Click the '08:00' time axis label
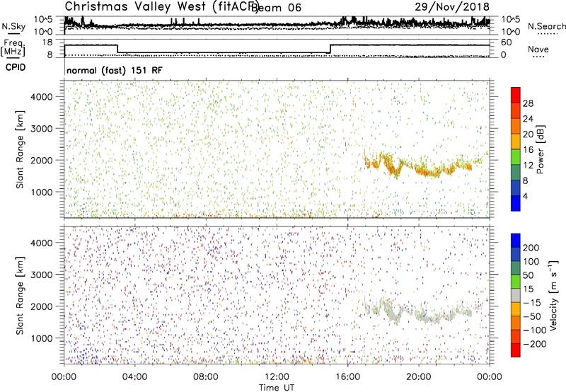 pyautogui.click(x=206, y=377)
